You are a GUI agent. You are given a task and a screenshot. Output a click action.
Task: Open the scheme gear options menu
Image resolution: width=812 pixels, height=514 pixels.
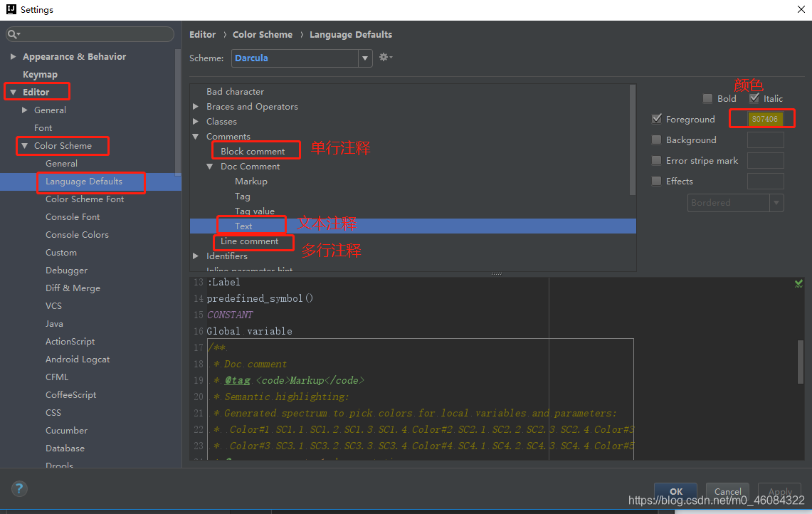[386, 58]
